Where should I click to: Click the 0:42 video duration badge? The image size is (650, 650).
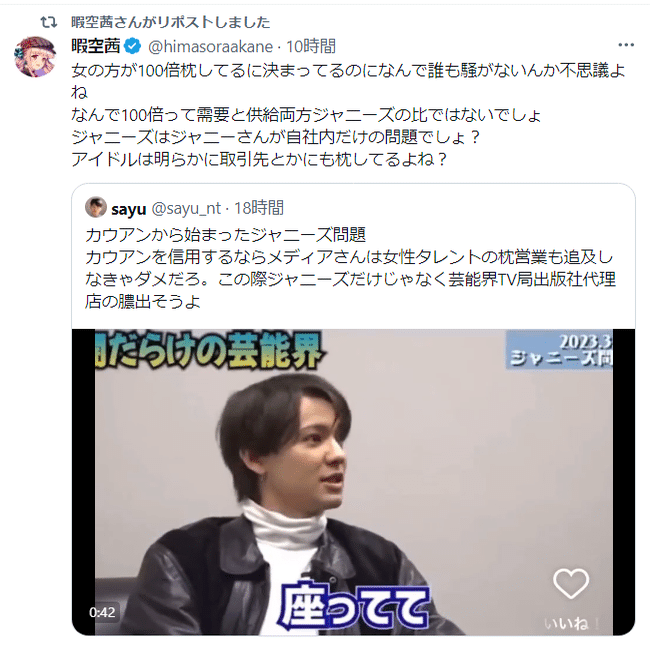point(102,612)
